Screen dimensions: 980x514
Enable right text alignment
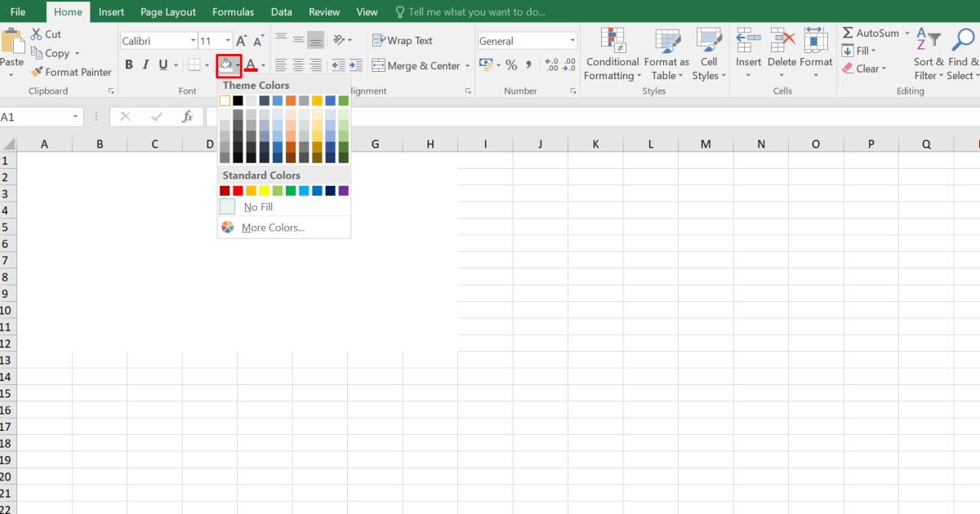click(316, 64)
